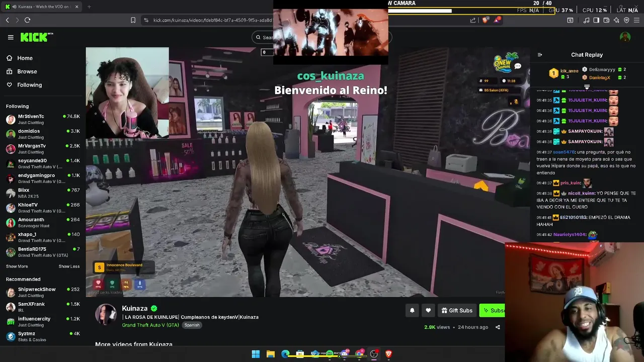Click the share icon in the address bar

pos(473,20)
